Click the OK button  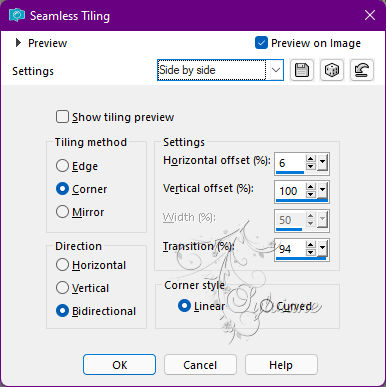coord(119,365)
